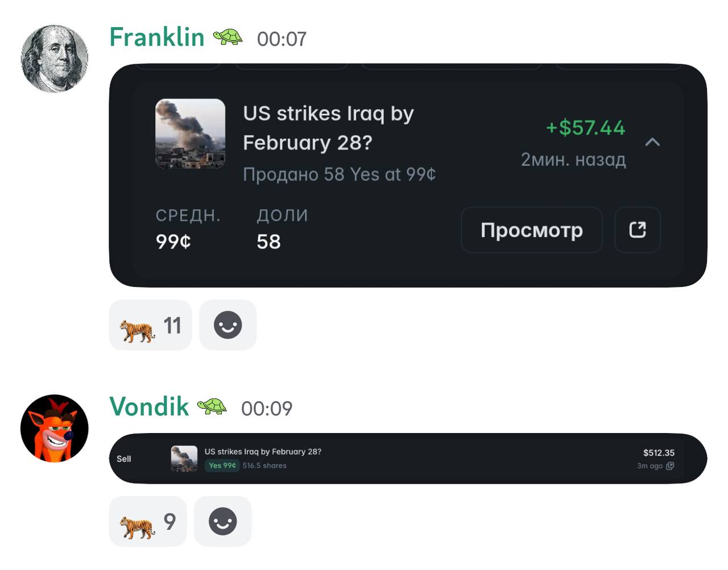Toggle the tiger reaction showing 11
728x570 pixels.
tap(150, 325)
